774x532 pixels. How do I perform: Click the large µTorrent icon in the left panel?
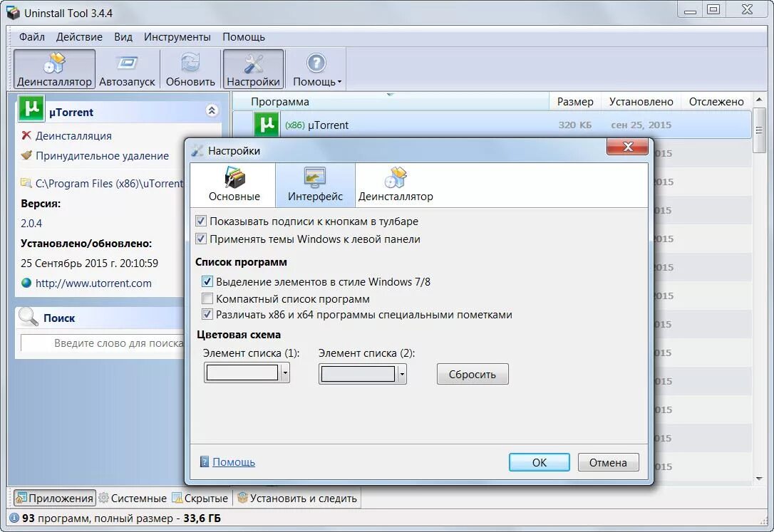(x=31, y=108)
